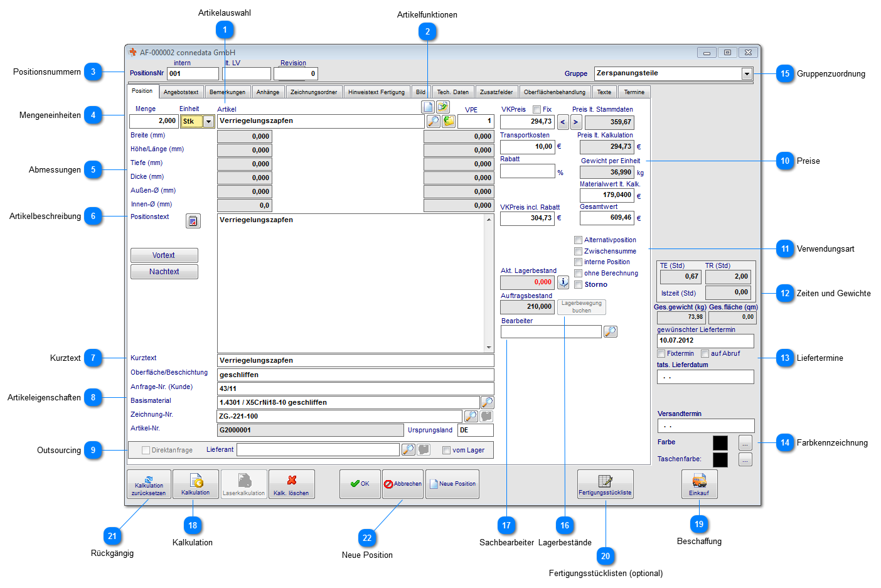This screenshot has width=881, height=588.
Task: Search Lieferant with the magnifier icon
Action: click(408, 449)
